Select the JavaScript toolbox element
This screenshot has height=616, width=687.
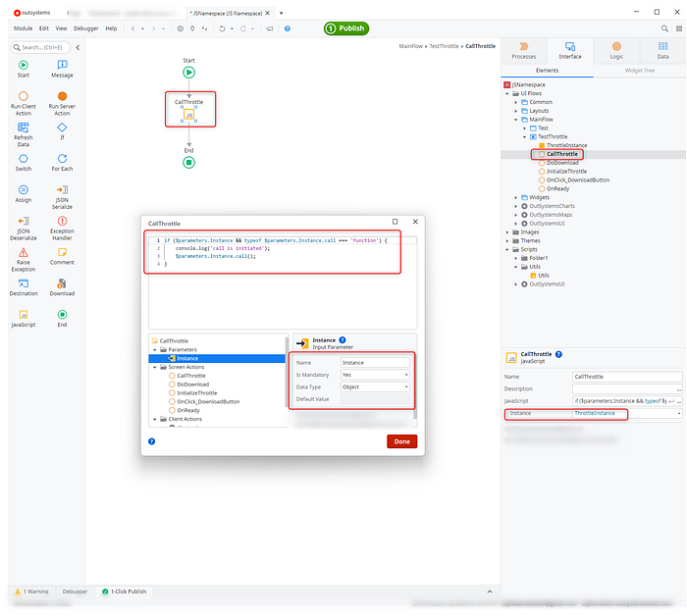coord(24,315)
